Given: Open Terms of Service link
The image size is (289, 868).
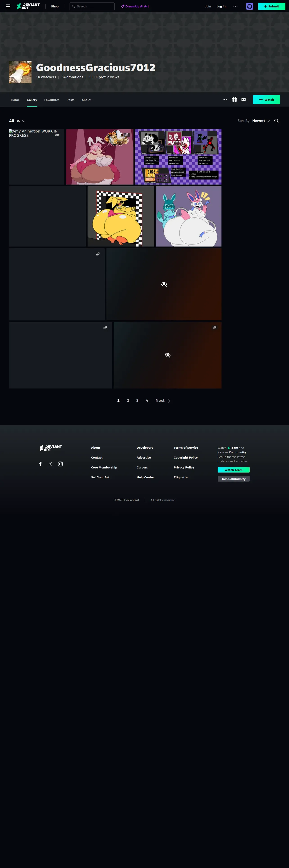Looking at the screenshot, I should point(186,448).
